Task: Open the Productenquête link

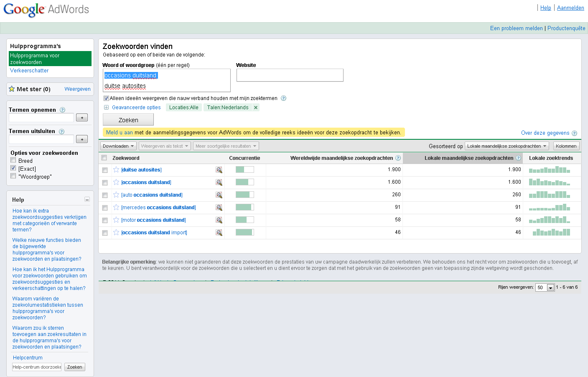Action: click(566, 28)
